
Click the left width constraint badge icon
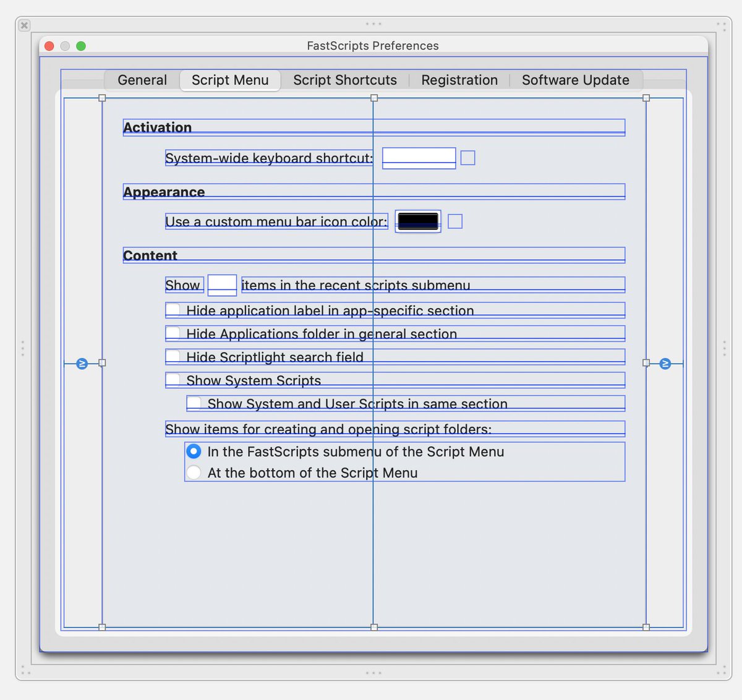click(x=82, y=364)
